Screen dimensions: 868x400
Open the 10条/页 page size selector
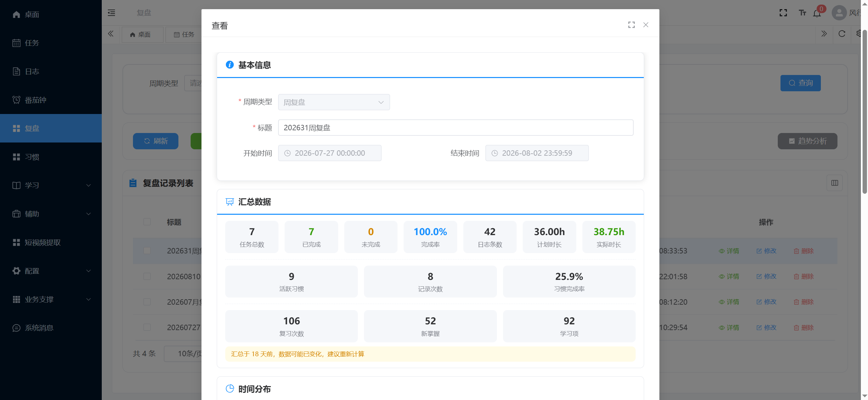point(183,354)
